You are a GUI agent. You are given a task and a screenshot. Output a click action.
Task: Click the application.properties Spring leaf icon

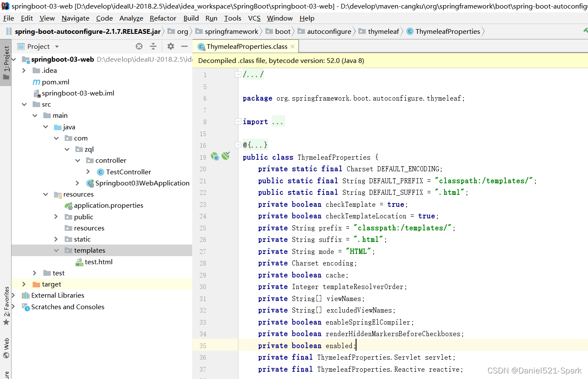click(68, 206)
